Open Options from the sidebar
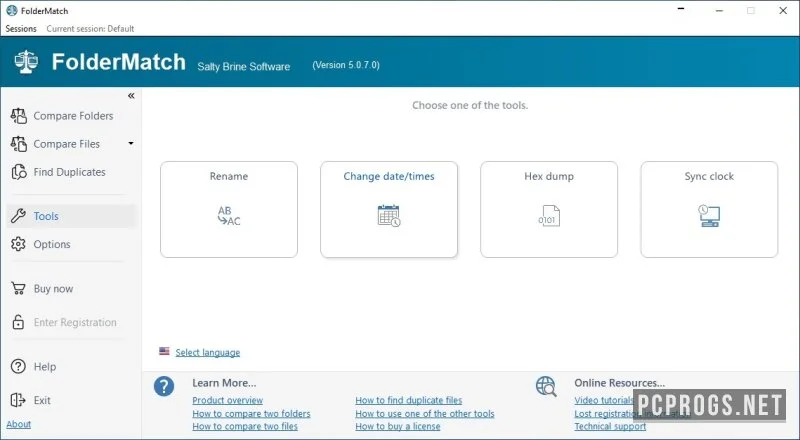 pyautogui.click(x=52, y=244)
